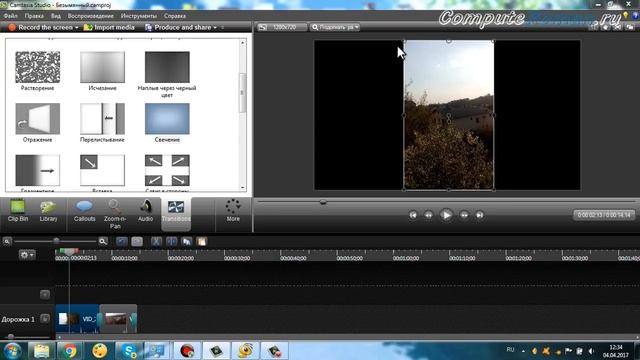This screenshot has height=360, width=640.
Task: Click Import media button
Action: [x=109, y=27]
